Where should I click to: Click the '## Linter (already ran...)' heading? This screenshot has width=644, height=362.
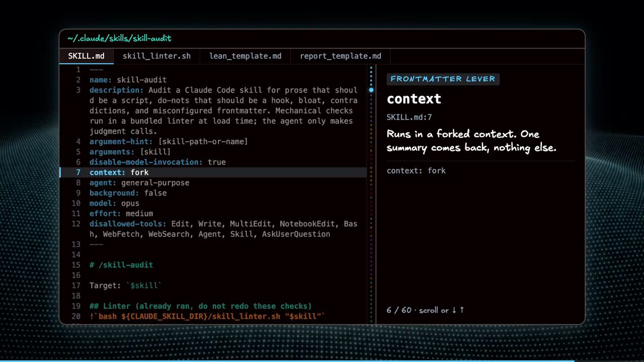pyautogui.click(x=201, y=306)
